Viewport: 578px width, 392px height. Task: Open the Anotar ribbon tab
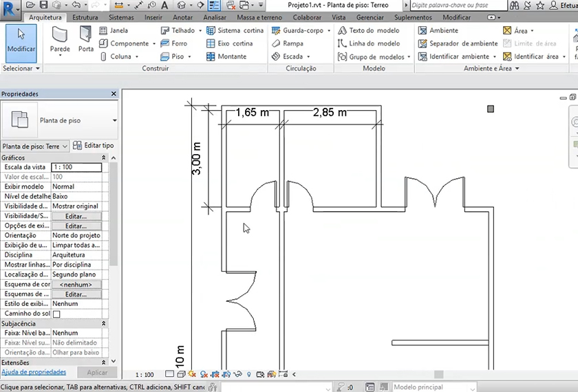pos(183,17)
